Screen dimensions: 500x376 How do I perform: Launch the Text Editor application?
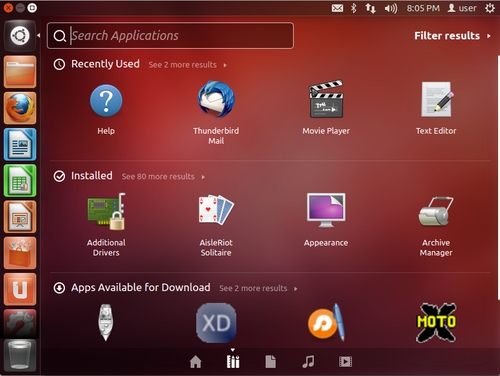click(x=436, y=99)
